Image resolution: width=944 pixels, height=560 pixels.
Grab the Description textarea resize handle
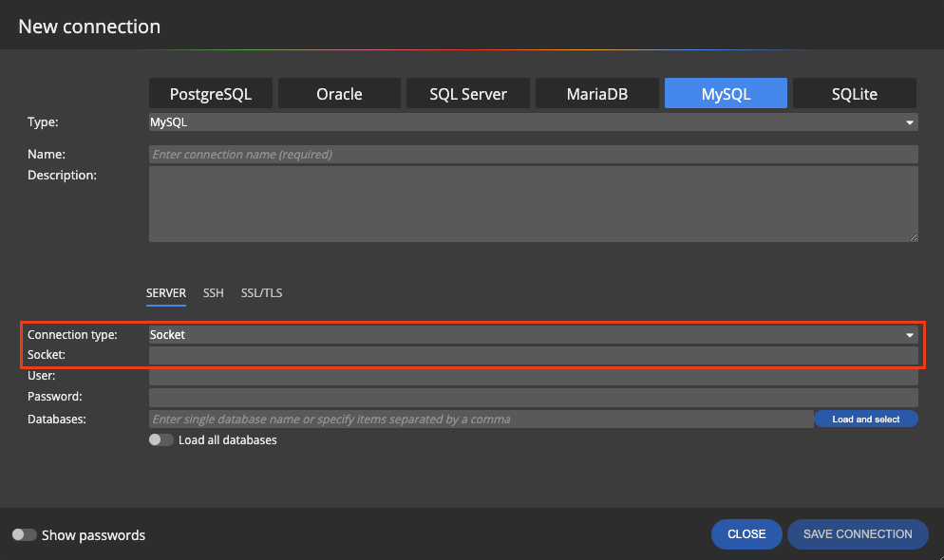coord(914,237)
